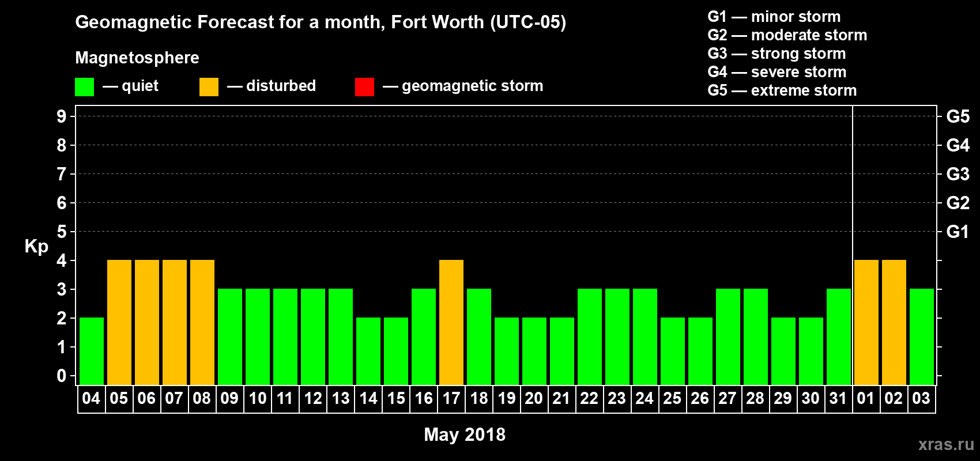Click the date label '19' on the axis
The width and height of the screenshot is (980, 461).
pos(506,398)
